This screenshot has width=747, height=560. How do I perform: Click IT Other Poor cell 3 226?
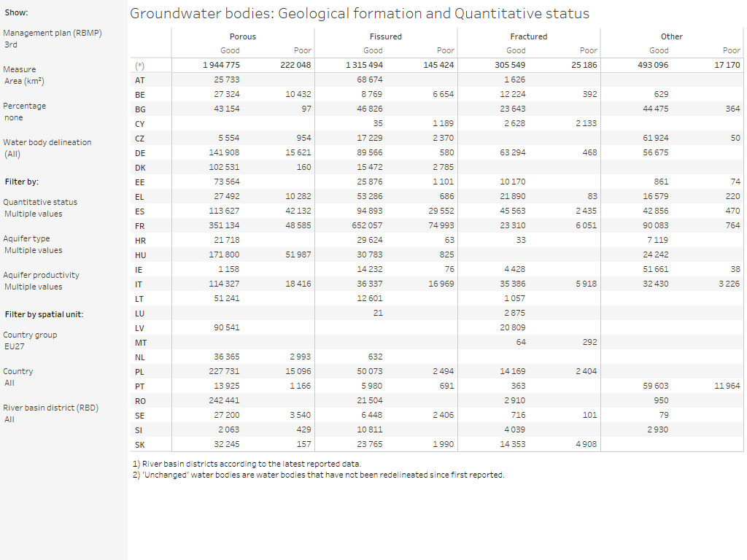729,284
